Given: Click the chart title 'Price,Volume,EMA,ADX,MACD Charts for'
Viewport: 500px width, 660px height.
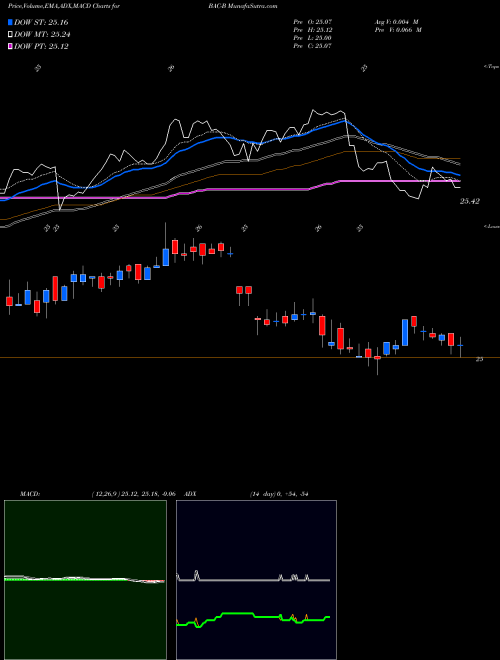Looking at the screenshot, I should [x=64, y=6].
